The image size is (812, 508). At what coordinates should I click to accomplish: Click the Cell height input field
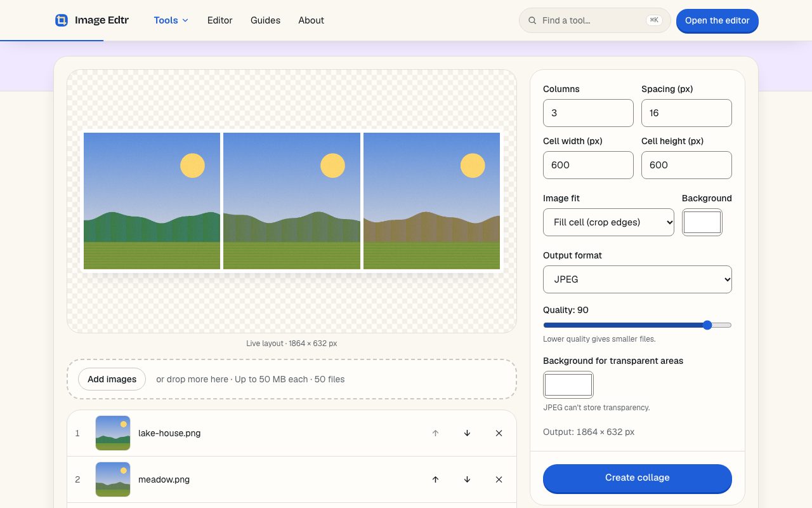coord(686,165)
